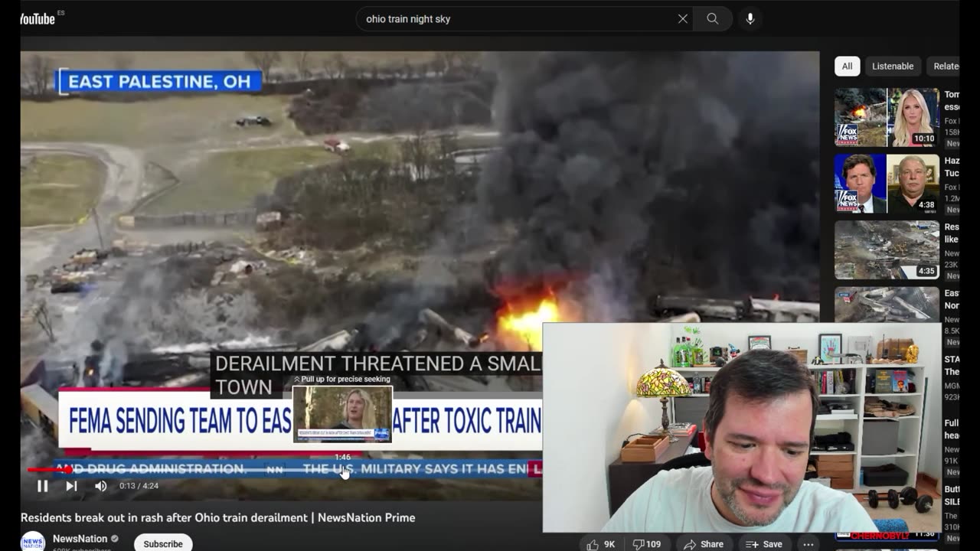
Task: Start voice search with microphone
Action: click(x=750, y=19)
